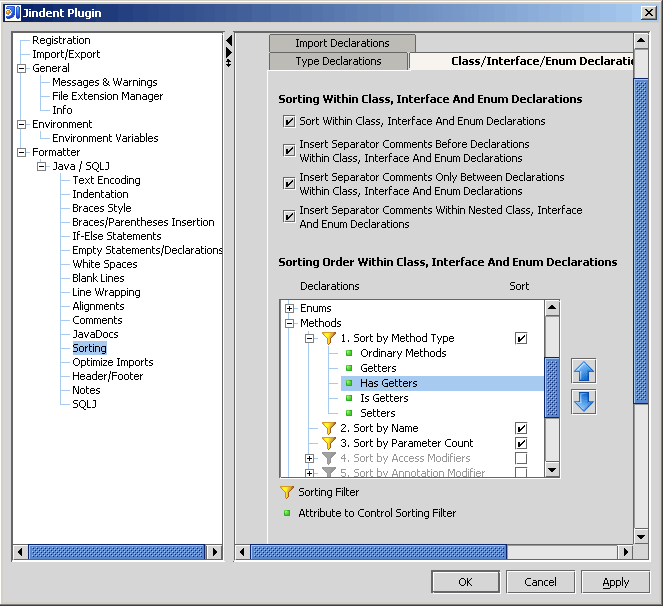
Task: Collapse the Formatter node in sidebar
Action: pos(21,153)
